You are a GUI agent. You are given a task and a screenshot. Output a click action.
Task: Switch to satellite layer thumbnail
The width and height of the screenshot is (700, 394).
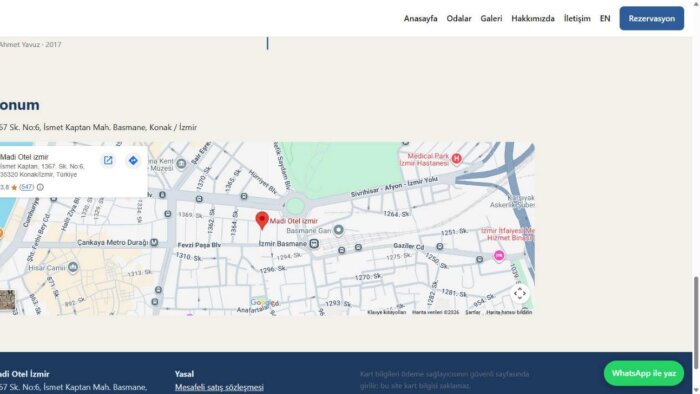pos(7,300)
